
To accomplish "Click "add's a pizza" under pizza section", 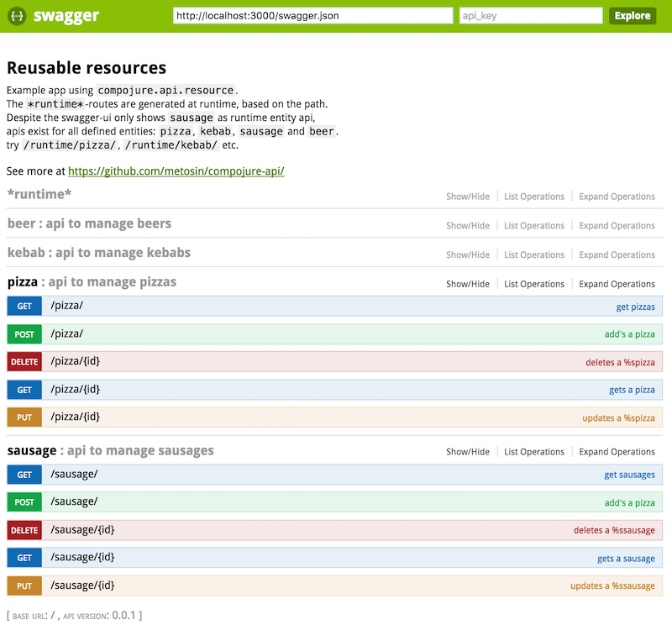I will (629, 334).
